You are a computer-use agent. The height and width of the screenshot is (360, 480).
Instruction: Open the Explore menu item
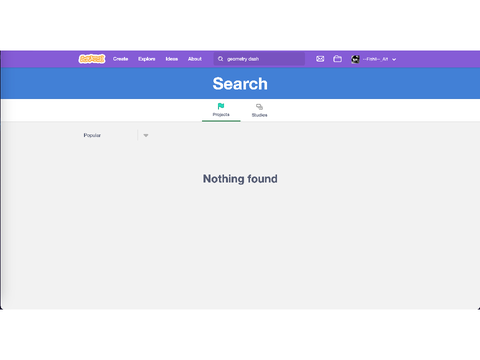(147, 59)
